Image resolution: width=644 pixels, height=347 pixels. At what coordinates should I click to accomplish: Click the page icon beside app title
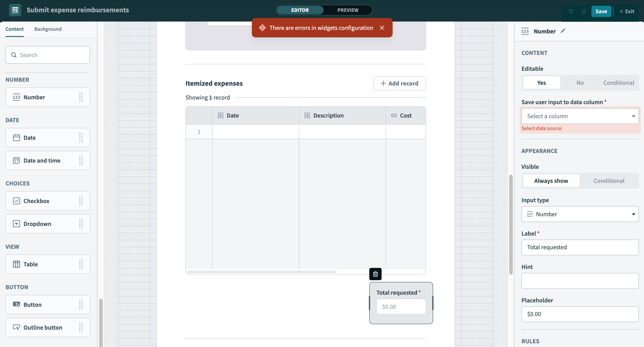tap(15, 10)
